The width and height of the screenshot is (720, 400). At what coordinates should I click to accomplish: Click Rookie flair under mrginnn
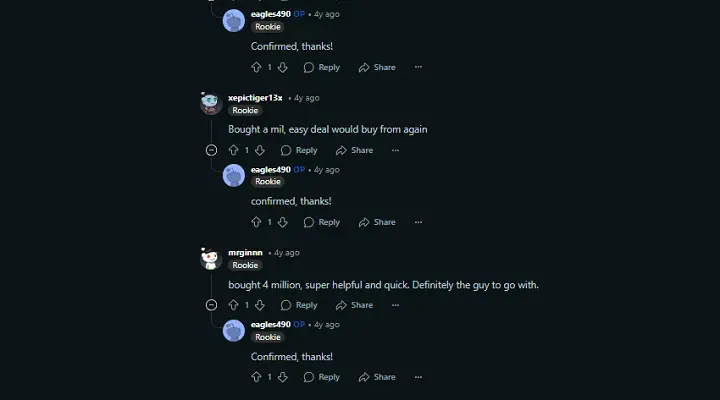(245, 265)
